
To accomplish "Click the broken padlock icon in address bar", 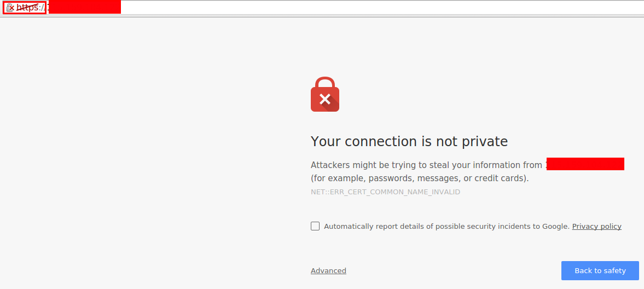I will [10, 8].
